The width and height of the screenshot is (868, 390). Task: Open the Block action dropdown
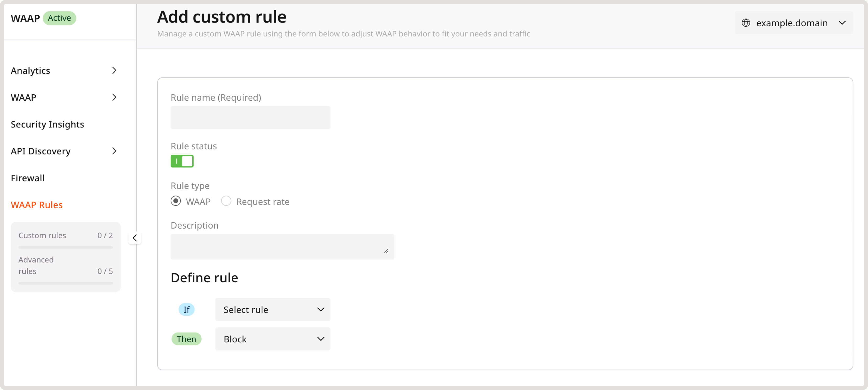(x=273, y=339)
